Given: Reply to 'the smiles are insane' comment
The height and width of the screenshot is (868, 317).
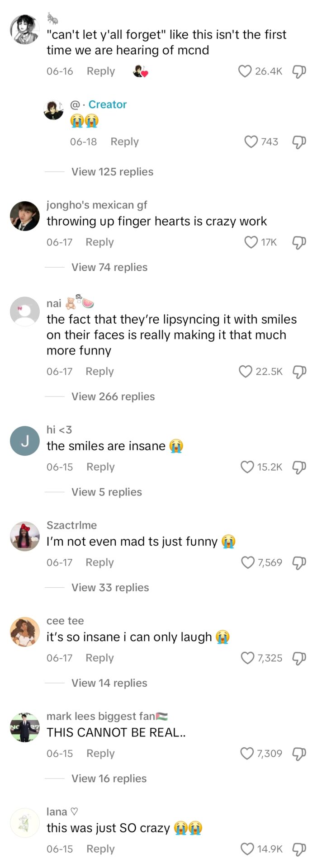Looking at the screenshot, I should (100, 467).
